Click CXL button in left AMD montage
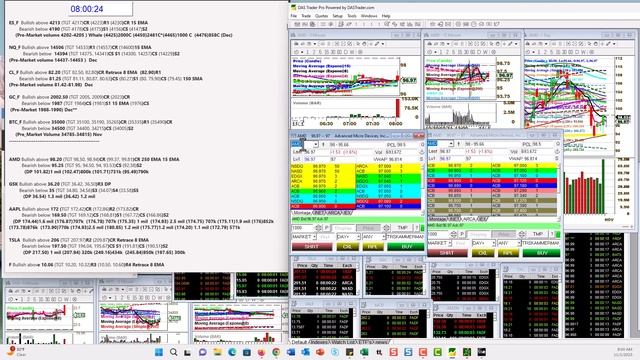Screen dimensions: 640x360 pyautogui.click(x=347, y=247)
